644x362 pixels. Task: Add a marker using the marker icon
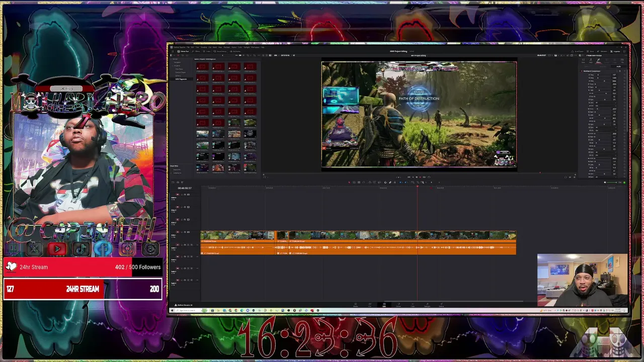pos(405,182)
